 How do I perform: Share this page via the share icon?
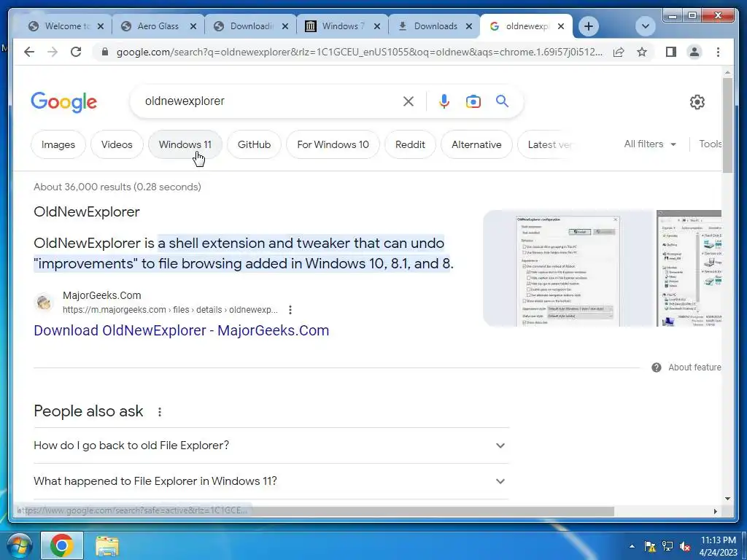click(x=619, y=52)
